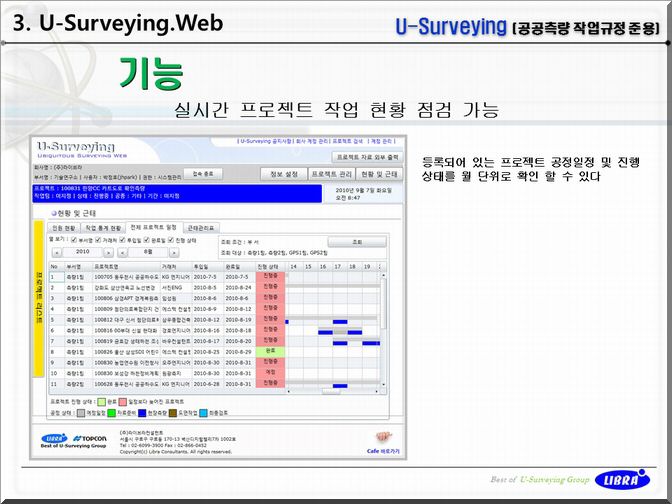Click the 진행 상태 column header
The height and width of the screenshot is (504, 672).
(x=270, y=267)
